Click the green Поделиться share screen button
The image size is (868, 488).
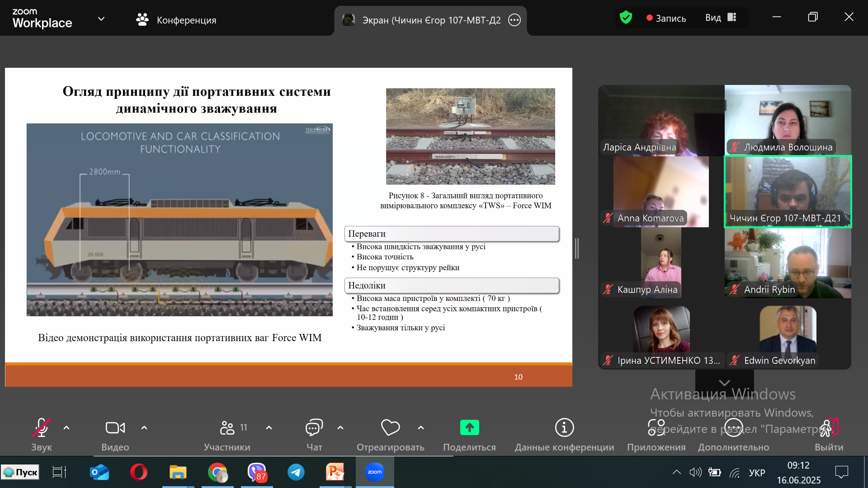point(469,434)
